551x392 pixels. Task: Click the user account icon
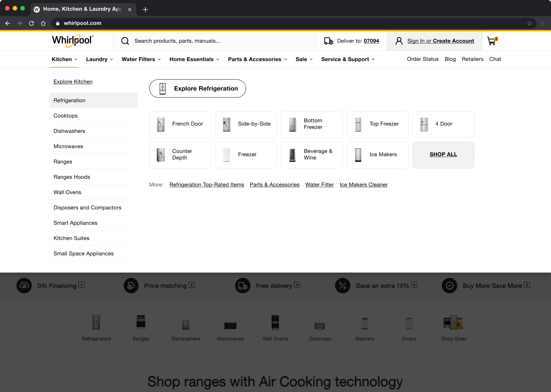click(399, 41)
